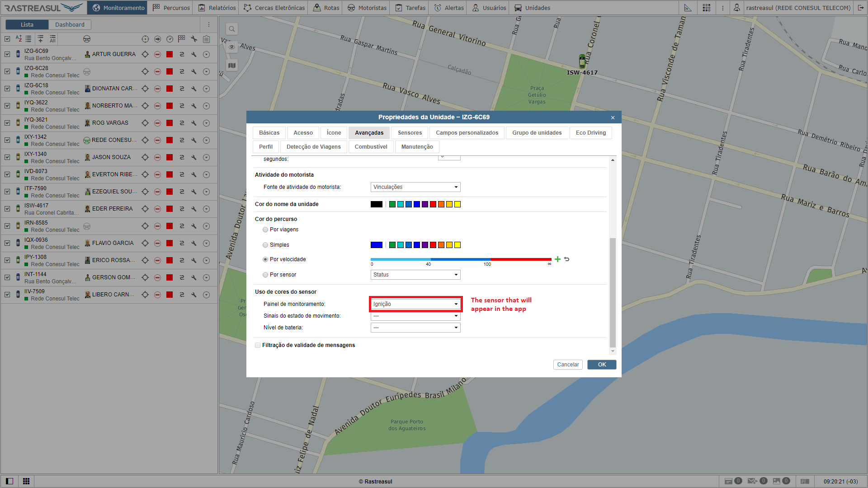The image size is (868, 488).
Task: Expand Fonte de atividade Vinculações dropdown
Action: click(415, 187)
